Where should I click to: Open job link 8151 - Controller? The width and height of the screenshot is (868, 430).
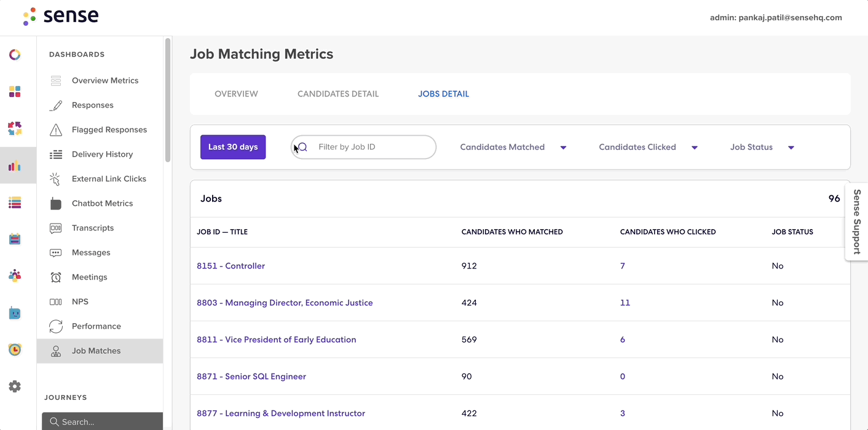231,266
